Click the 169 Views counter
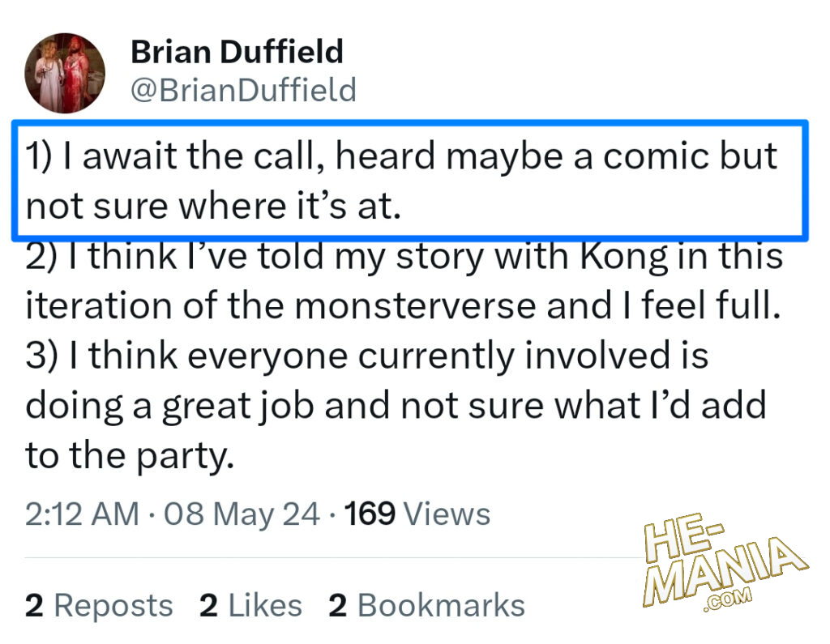Image resolution: width=830 pixels, height=644 pixels. tap(417, 514)
